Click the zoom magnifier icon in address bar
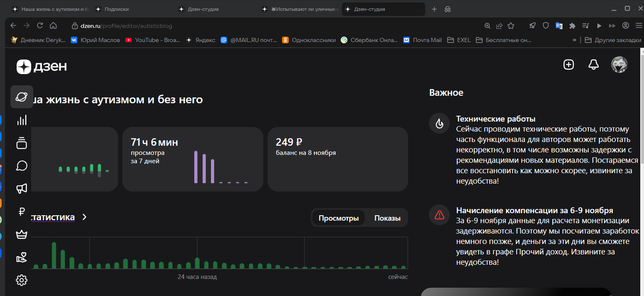Image resolution: width=644 pixels, height=296 pixels. [x=487, y=26]
